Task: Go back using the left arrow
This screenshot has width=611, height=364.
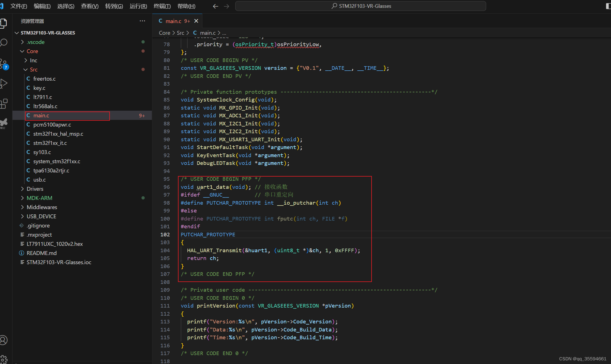Action: (215, 6)
